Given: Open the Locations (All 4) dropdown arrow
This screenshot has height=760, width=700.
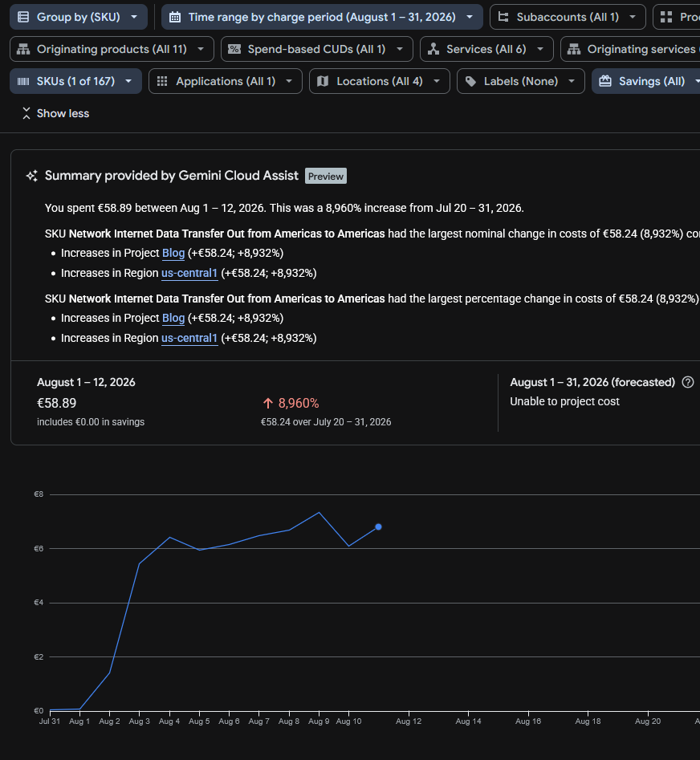Looking at the screenshot, I should pyautogui.click(x=436, y=81).
